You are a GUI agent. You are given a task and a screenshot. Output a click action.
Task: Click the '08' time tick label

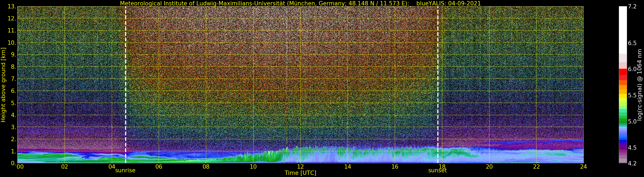tap(206, 167)
